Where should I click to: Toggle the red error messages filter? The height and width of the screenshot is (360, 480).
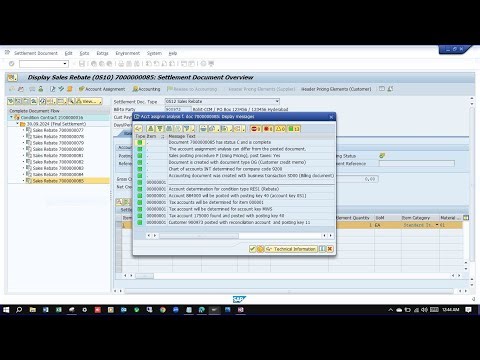(x=268, y=128)
